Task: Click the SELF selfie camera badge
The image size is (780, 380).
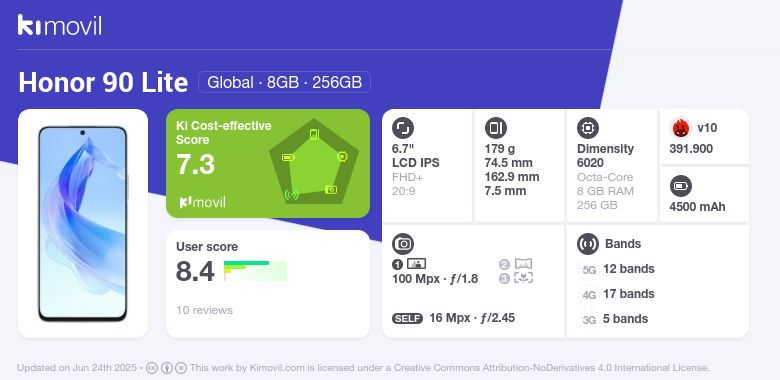Action: (407, 318)
